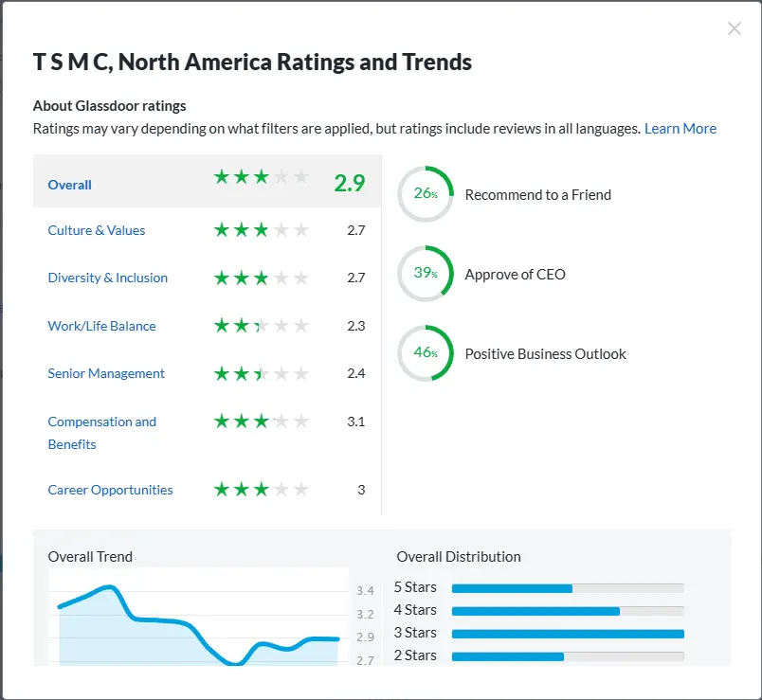Click the 46% business outlook gauge
This screenshot has height=700, width=762.
click(426, 353)
